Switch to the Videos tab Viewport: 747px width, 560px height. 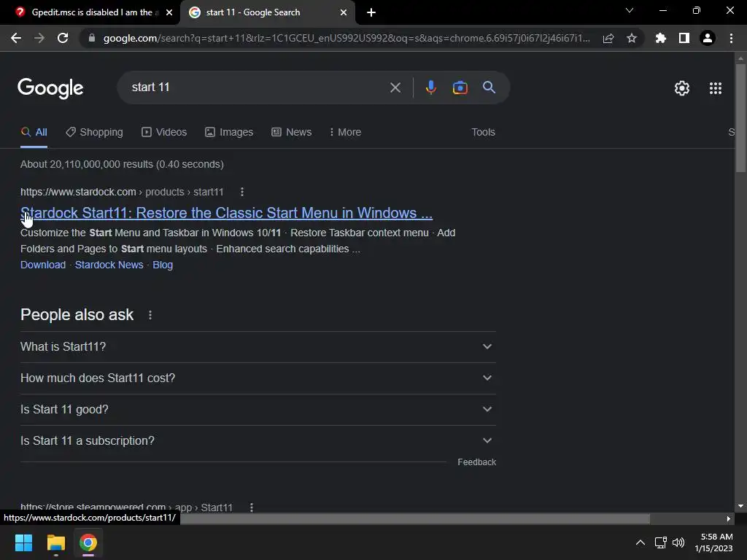164,132
